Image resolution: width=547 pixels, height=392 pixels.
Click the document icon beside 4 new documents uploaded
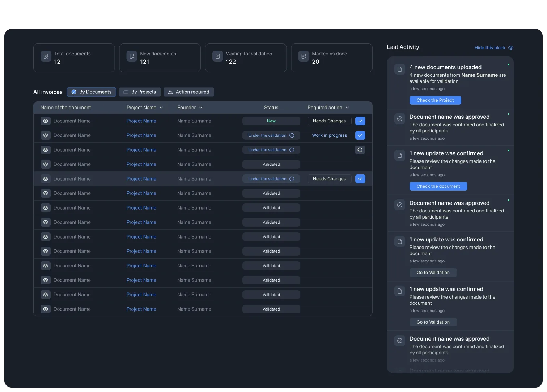click(400, 69)
